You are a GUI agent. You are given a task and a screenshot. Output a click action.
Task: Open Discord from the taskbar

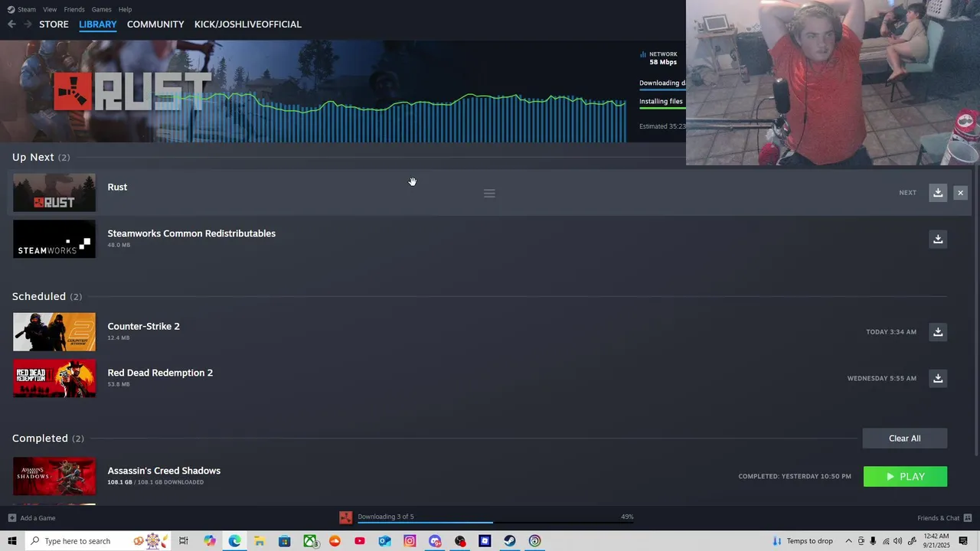[x=435, y=541]
